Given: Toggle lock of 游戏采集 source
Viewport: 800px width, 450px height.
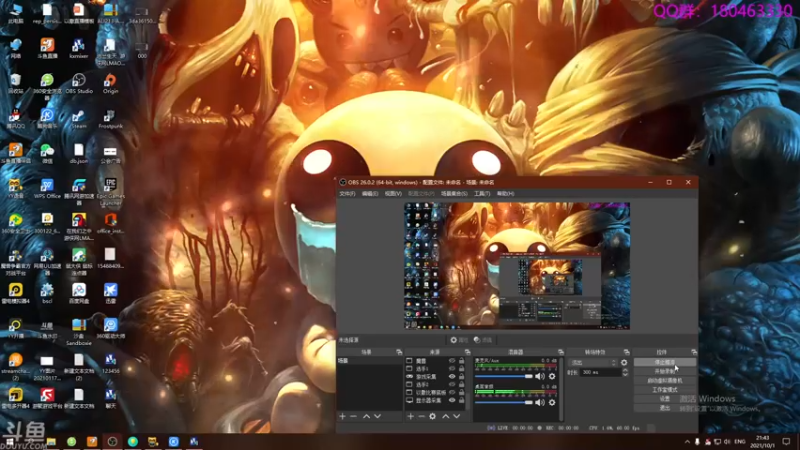Looking at the screenshot, I should pos(461,377).
